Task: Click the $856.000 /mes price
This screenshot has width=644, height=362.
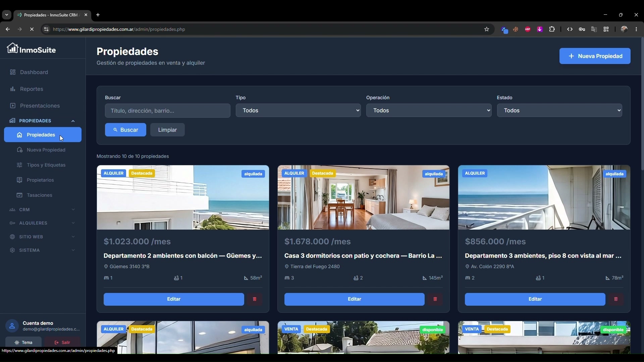Action: point(495,242)
